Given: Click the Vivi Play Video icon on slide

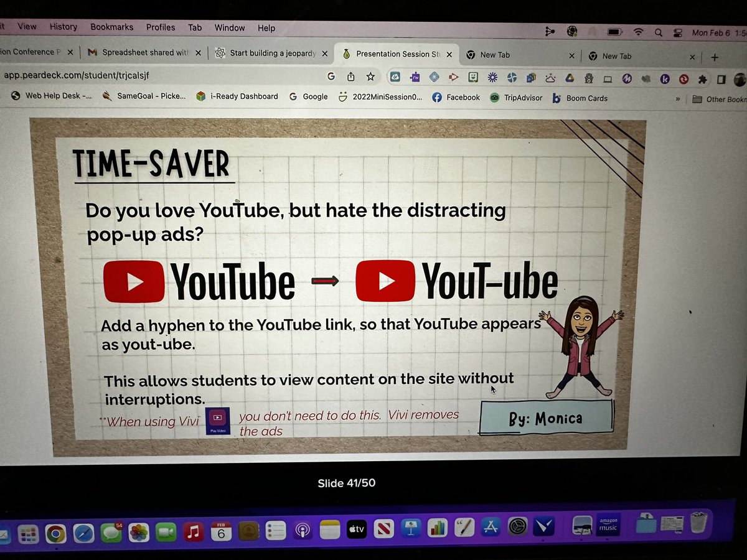Looking at the screenshot, I should tap(218, 421).
